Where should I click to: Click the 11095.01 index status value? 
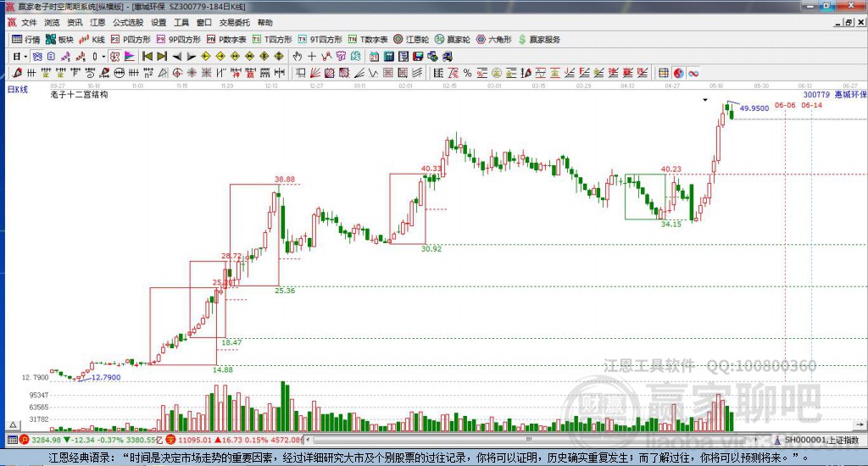pyautogui.click(x=195, y=440)
